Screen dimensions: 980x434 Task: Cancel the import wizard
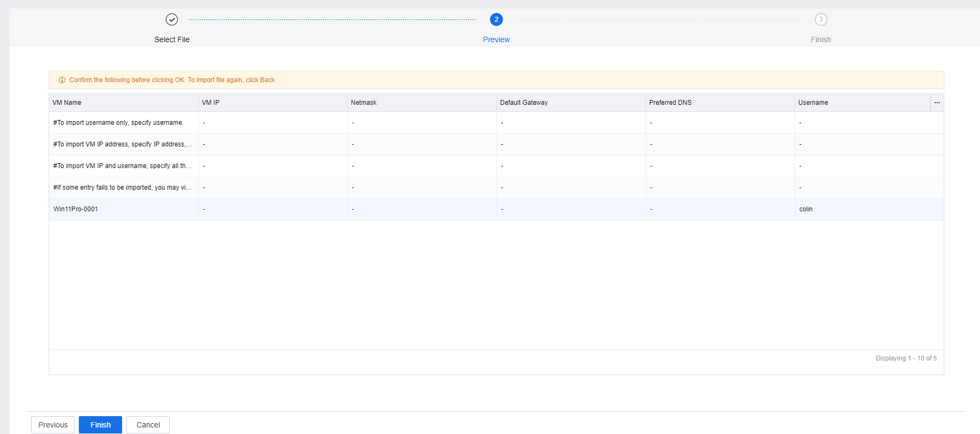pyautogui.click(x=148, y=425)
